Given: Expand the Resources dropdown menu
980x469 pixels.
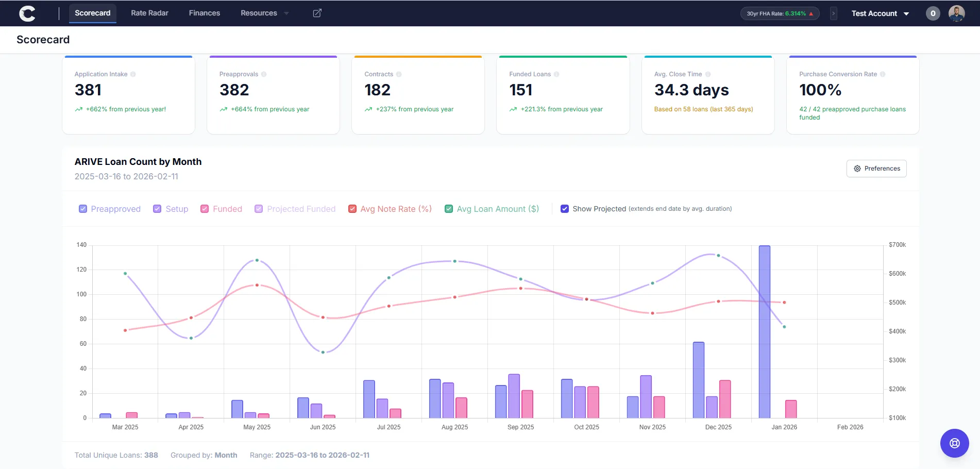Looking at the screenshot, I should coord(265,13).
